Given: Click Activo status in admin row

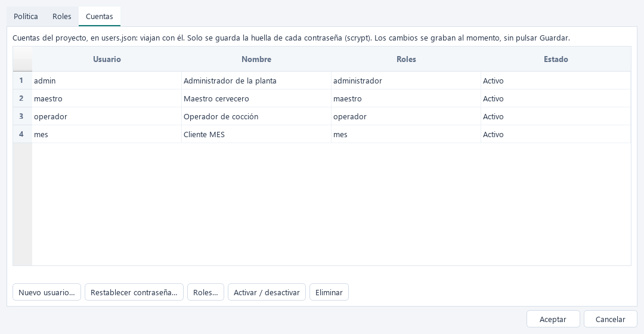Looking at the screenshot, I should pos(556,81).
